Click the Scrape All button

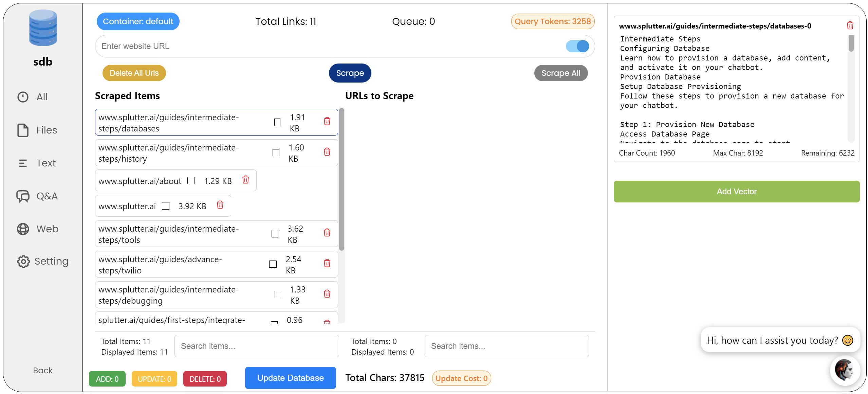pos(561,73)
